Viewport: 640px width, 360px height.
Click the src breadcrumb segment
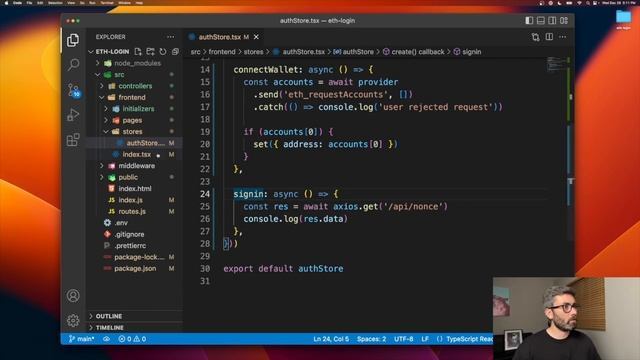pos(196,52)
